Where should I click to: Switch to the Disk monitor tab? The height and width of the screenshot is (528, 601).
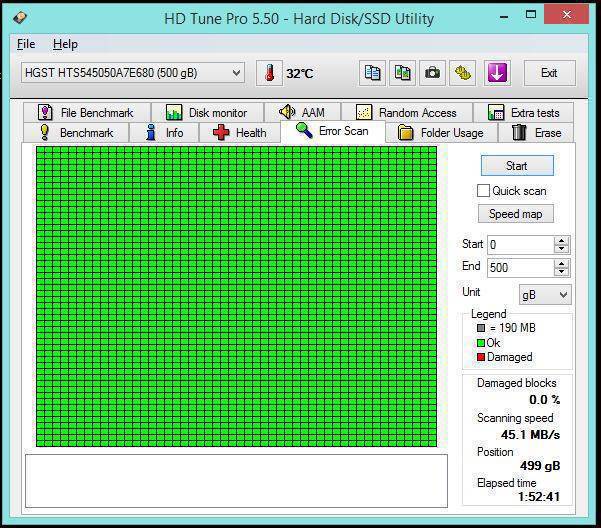[207, 113]
